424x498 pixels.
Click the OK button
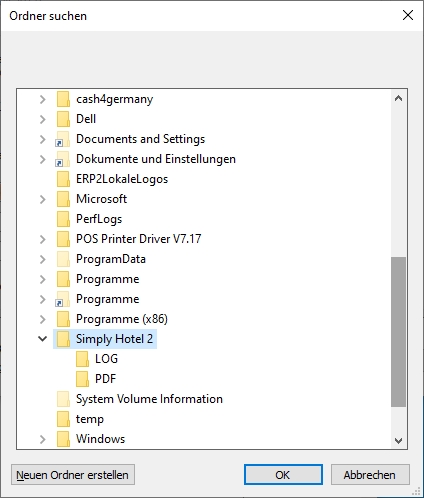[x=283, y=475]
